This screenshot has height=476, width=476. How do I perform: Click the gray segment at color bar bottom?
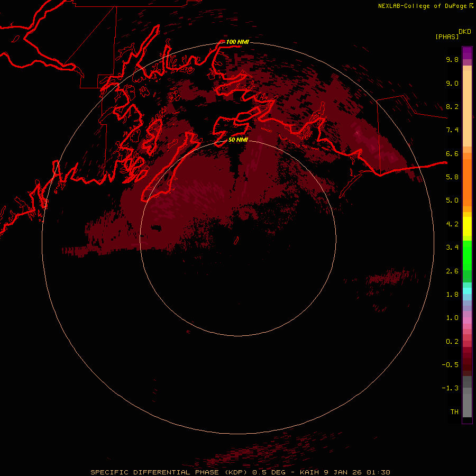point(467,405)
